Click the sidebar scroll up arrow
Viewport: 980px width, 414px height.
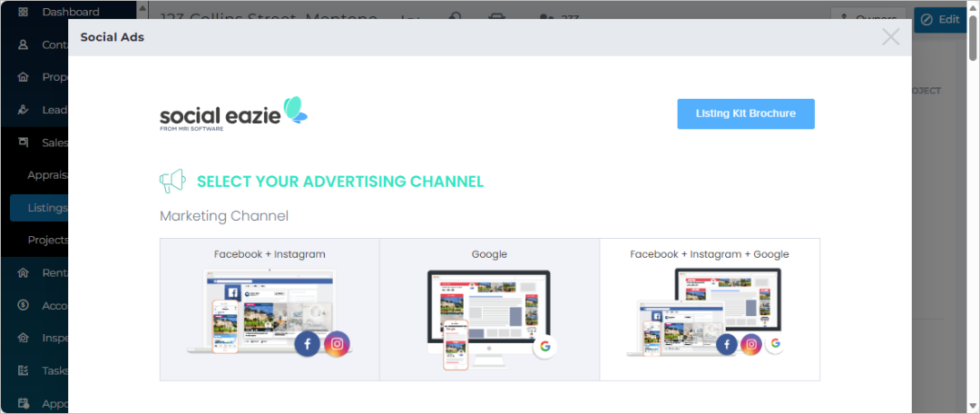point(142,7)
